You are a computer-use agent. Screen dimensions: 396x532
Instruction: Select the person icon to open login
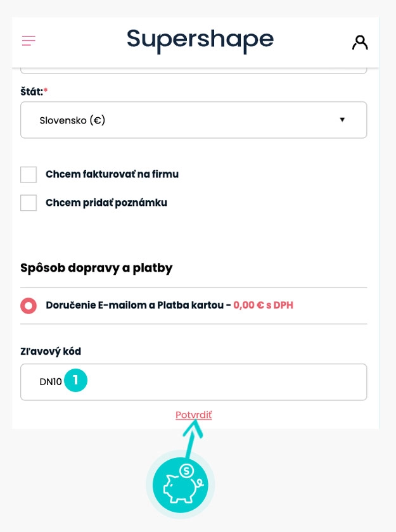[x=359, y=41]
